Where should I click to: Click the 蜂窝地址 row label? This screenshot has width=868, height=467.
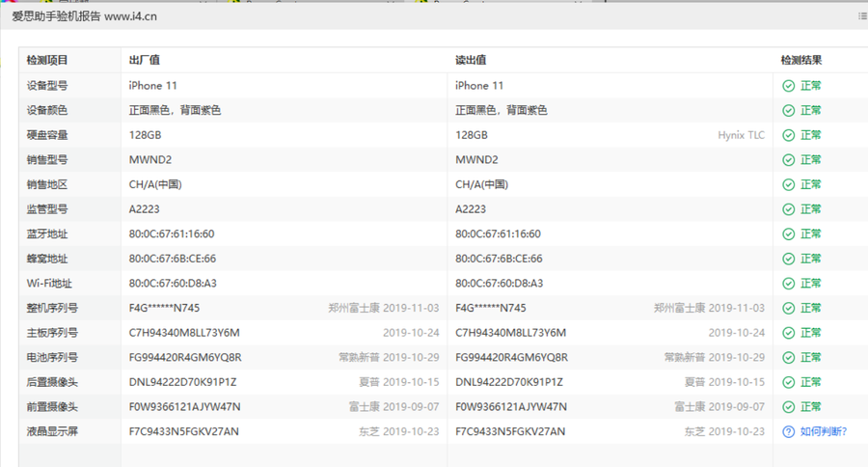pyautogui.click(x=47, y=259)
